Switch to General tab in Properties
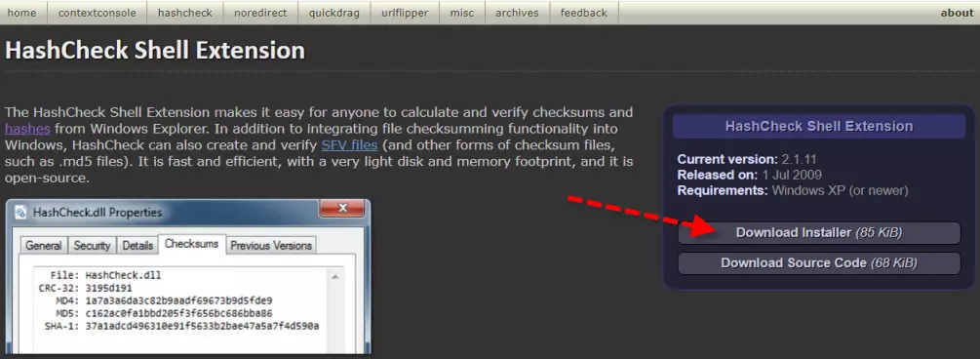The image size is (980, 359). 44,246
